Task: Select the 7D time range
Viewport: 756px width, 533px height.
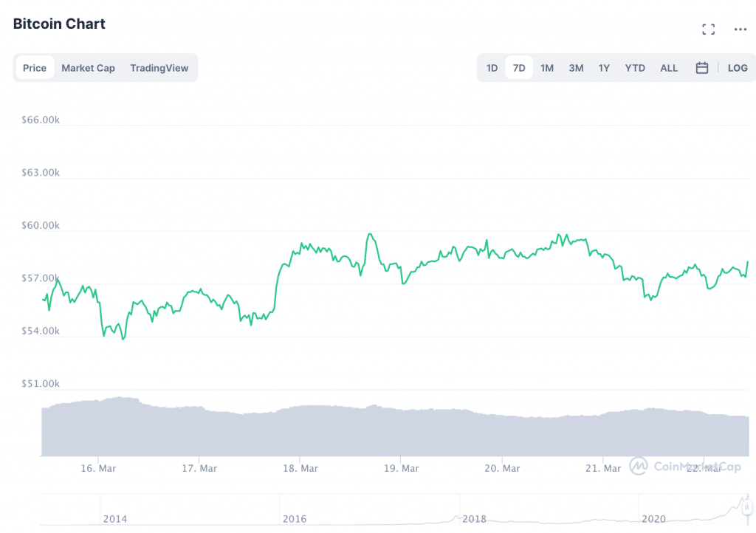Action: pos(519,68)
